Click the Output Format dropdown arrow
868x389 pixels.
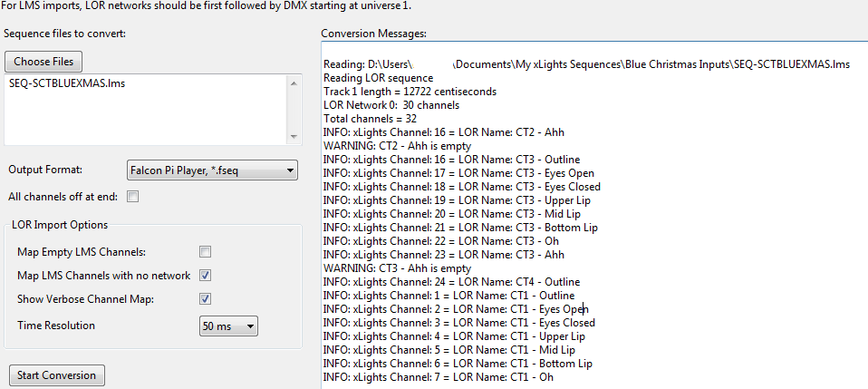click(x=290, y=170)
